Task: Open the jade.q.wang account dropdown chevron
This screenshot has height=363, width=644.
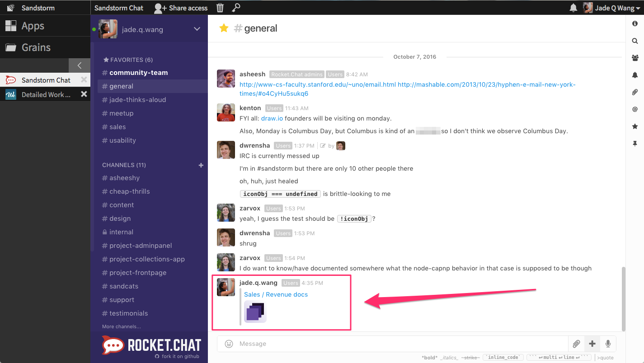Action: tap(197, 29)
